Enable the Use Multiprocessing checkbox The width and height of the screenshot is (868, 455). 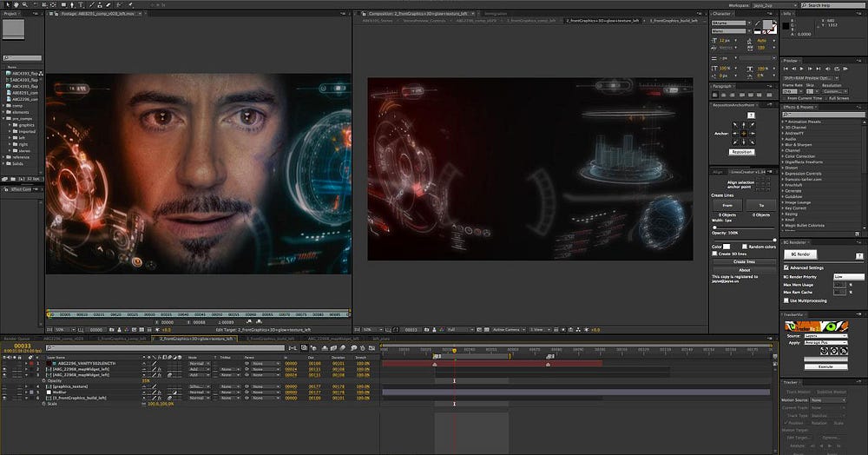coord(786,300)
